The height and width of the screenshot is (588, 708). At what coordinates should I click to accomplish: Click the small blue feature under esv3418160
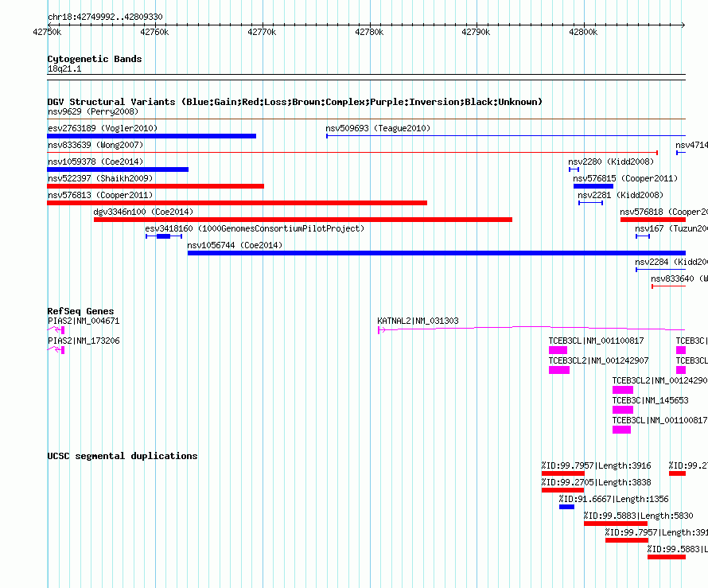(163, 236)
